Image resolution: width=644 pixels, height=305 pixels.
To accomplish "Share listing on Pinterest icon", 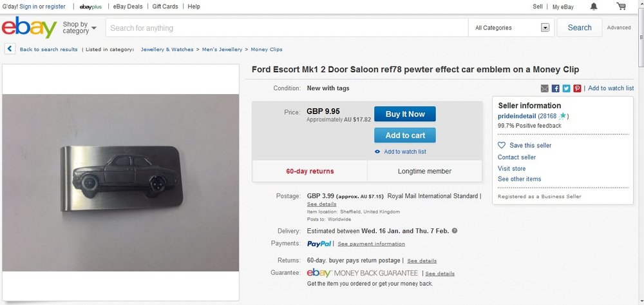I will click(x=577, y=88).
